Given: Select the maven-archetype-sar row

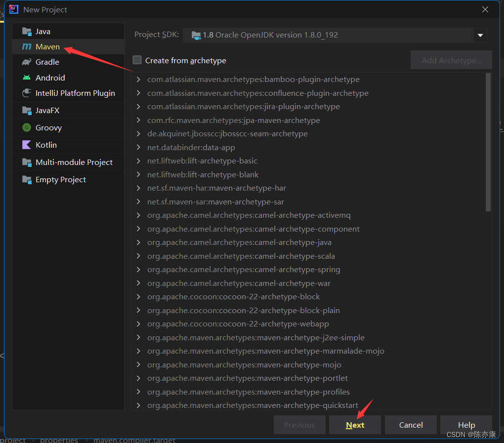Looking at the screenshot, I should coord(308,201).
